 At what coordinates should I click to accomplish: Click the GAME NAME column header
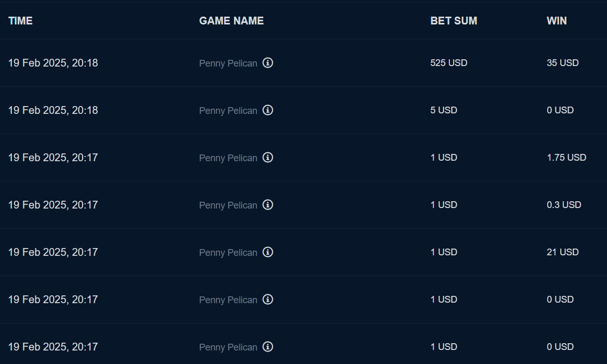point(231,21)
